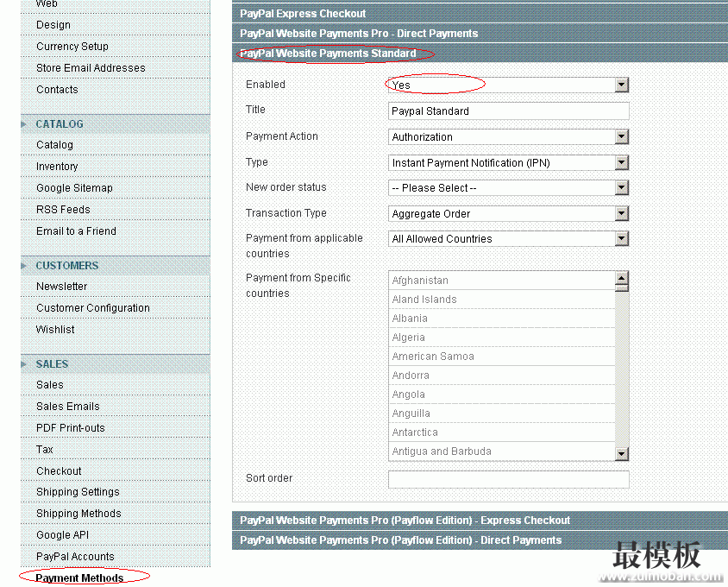Viewport: 728px width, 587px height.
Task: Click the Title field with Paypal Standard
Action: click(x=508, y=111)
